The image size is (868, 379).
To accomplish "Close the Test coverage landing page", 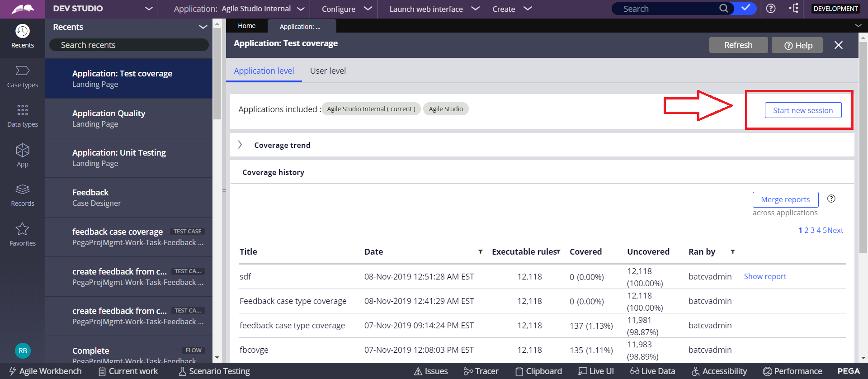I will click(839, 45).
